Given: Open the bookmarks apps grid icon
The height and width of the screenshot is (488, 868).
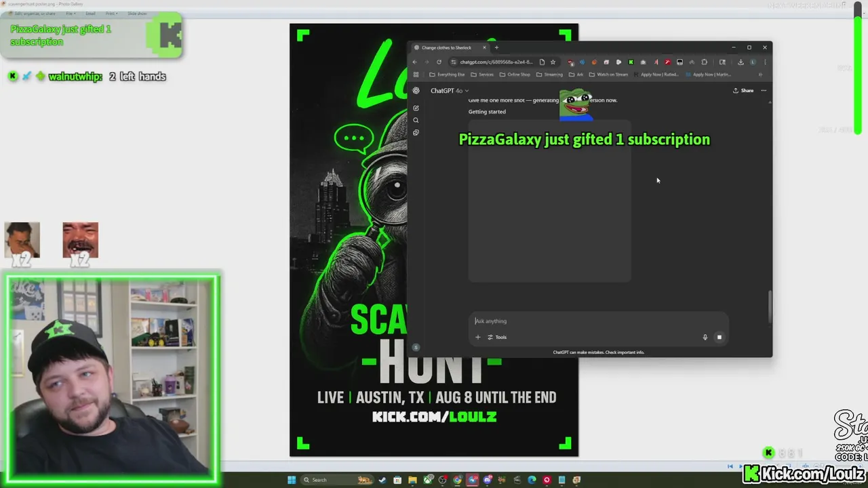Looking at the screenshot, I should 416,75.
